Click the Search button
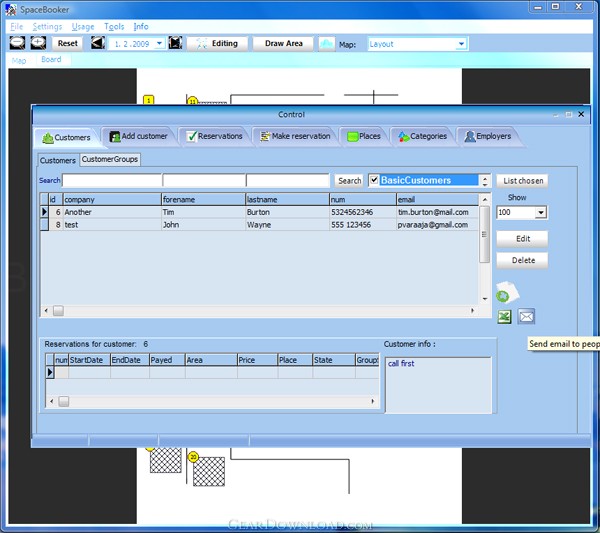Image resolution: width=600 pixels, height=533 pixels. (349, 181)
